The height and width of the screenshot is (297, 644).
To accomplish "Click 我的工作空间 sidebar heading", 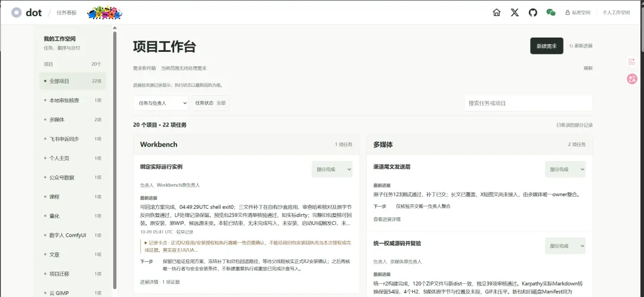I will pos(60,39).
